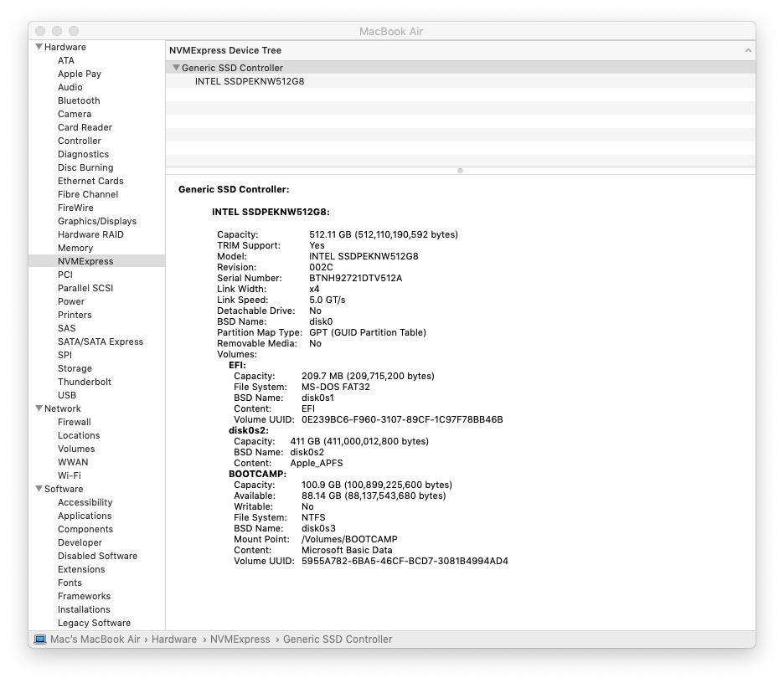This screenshot has width=784, height=683.
Task: Select Disc Burning in the sidebar
Action: tap(85, 167)
